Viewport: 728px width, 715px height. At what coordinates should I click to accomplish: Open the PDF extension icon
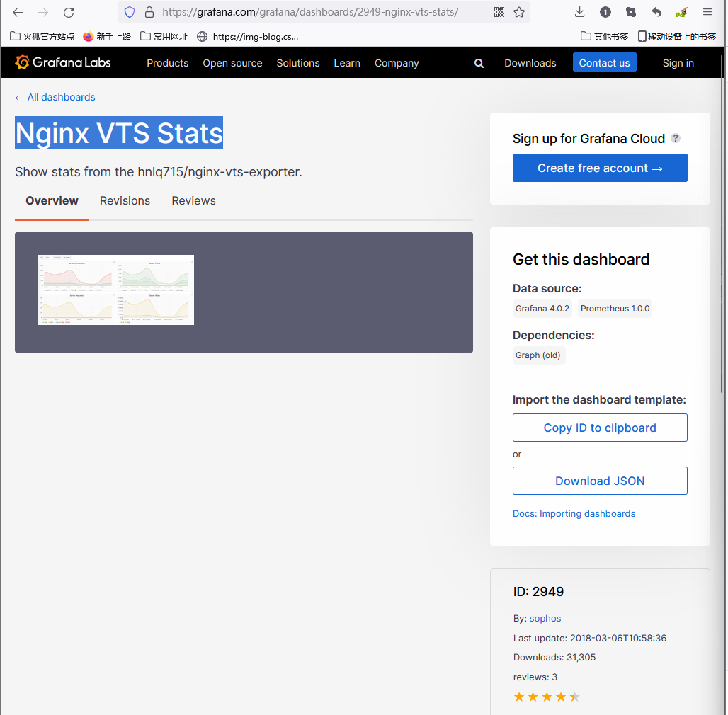(681, 12)
